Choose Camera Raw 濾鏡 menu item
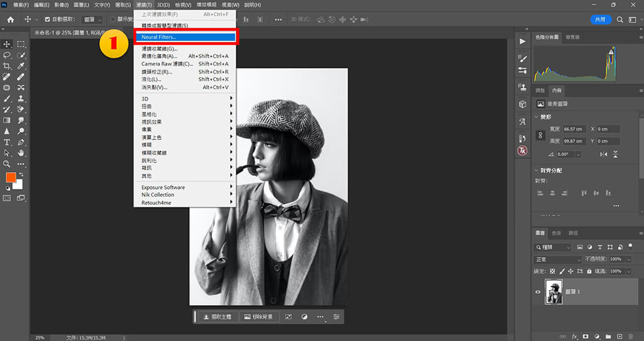The width and height of the screenshot is (644, 341). coord(186,64)
